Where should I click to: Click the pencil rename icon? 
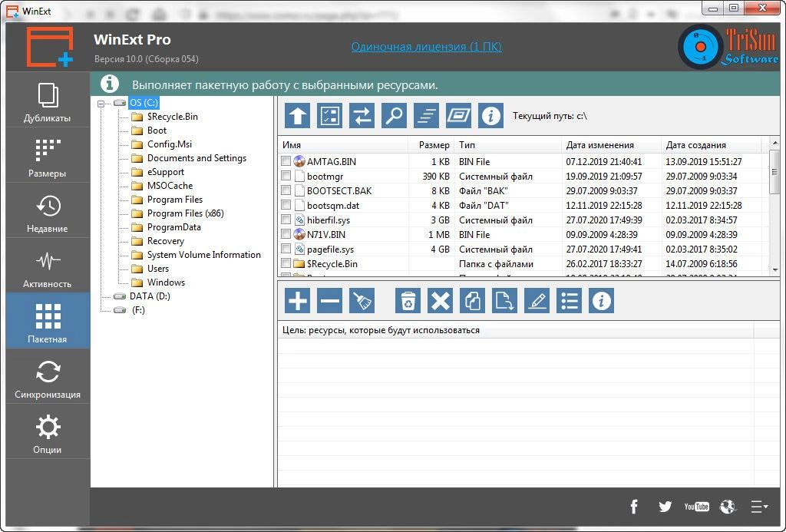(537, 301)
